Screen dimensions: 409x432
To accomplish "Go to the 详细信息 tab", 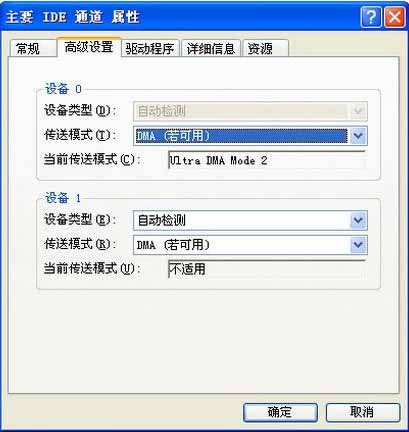I will pyautogui.click(x=211, y=49).
